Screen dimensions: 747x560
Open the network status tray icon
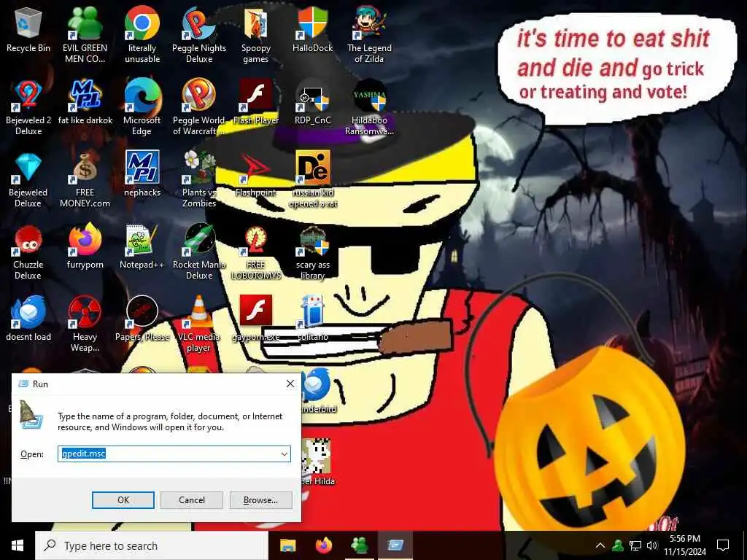tap(635, 545)
